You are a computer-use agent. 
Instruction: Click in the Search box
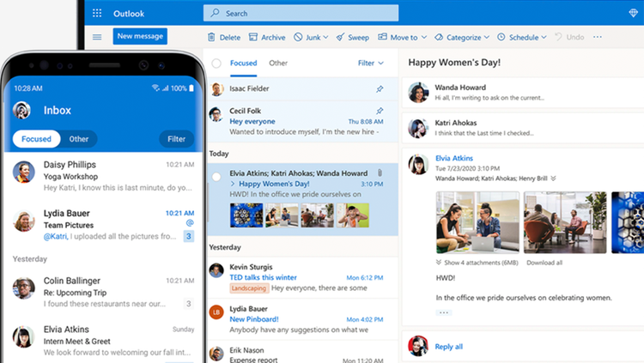pyautogui.click(x=301, y=13)
